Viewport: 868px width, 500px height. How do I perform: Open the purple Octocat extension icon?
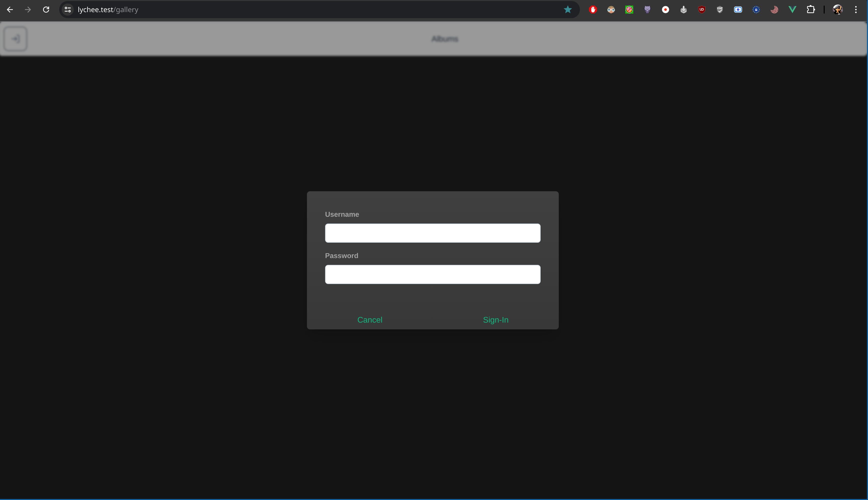(647, 10)
